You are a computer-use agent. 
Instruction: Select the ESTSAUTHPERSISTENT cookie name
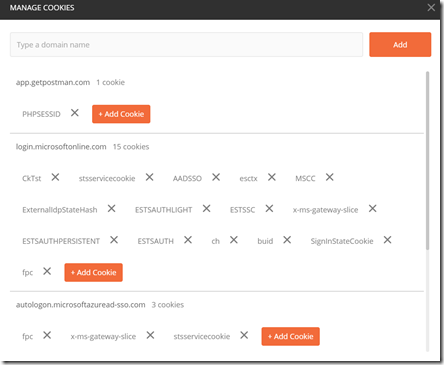click(x=61, y=241)
